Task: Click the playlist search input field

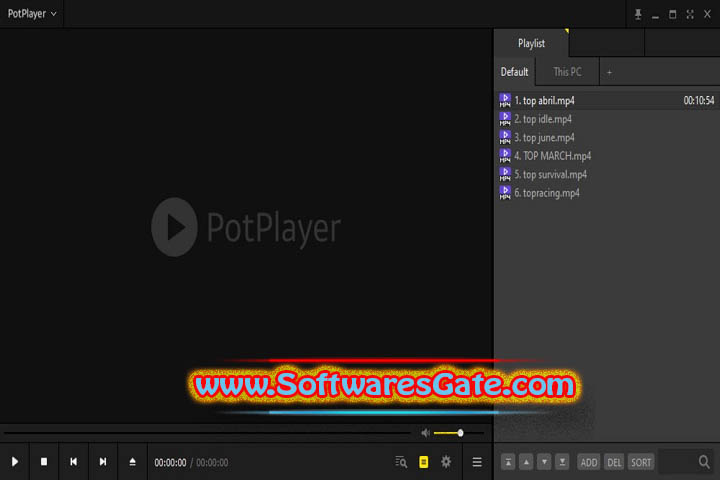Action: click(x=677, y=462)
